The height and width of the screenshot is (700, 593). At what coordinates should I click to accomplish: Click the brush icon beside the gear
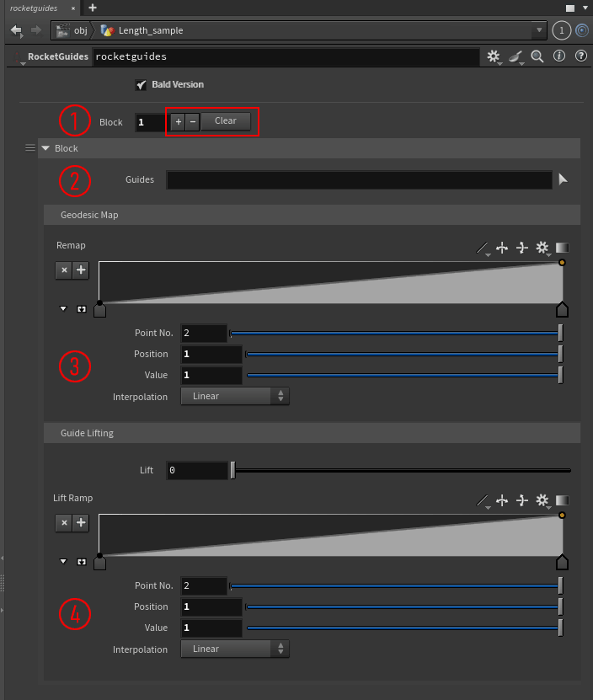(516, 56)
